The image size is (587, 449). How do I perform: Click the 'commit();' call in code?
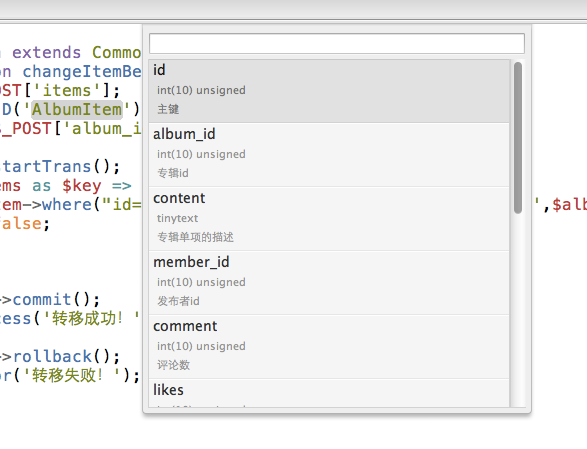pos(56,300)
